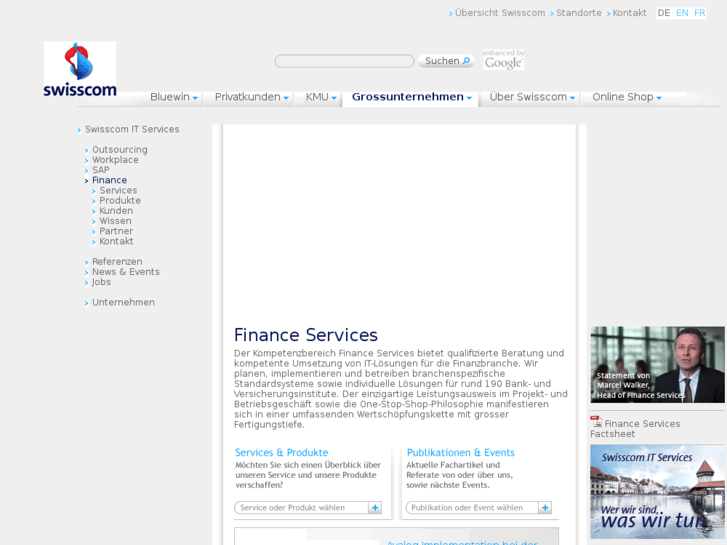Click the Services & Produkte heading link
Image resolution: width=727 pixels, height=545 pixels.
281,453
